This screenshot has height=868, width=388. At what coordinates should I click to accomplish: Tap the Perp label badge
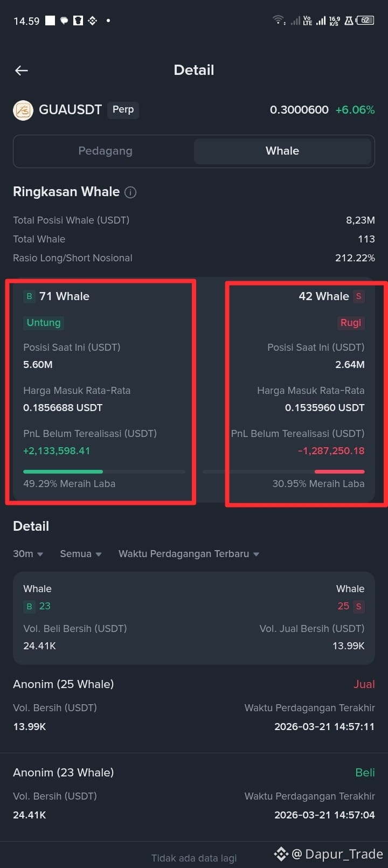coord(123,110)
